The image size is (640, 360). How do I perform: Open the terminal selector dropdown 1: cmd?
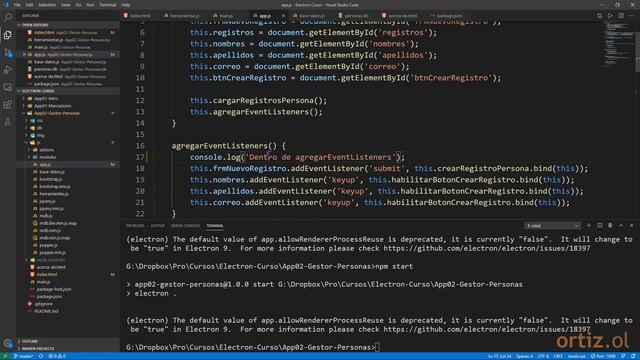pyautogui.click(x=552, y=226)
